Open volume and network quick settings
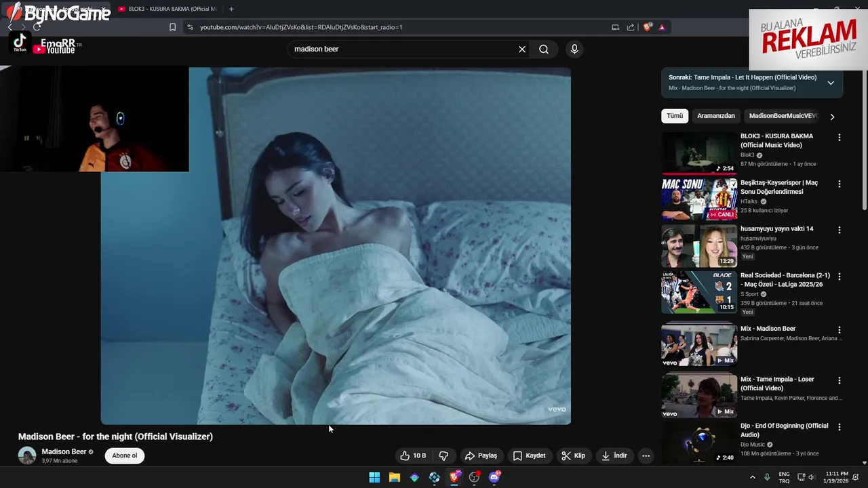The image size is (868, 488). click(807, 477)
